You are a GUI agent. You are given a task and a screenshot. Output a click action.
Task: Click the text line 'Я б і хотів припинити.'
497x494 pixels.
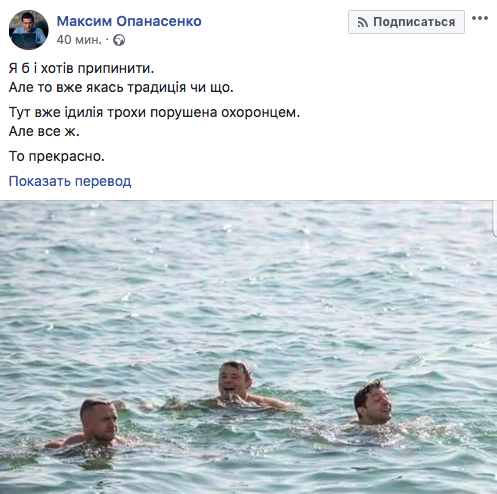click(x=81, y=68)
